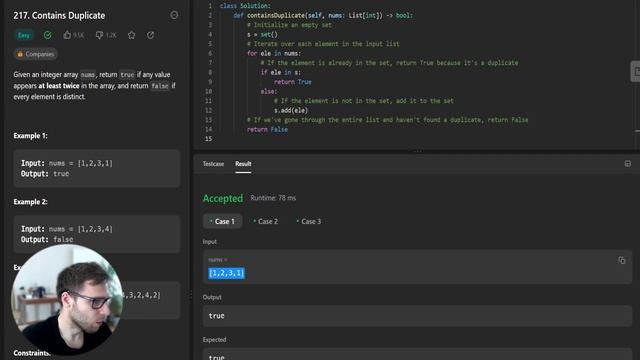This screenshot has height=360, width=640.
Task: Open the Companies tag
Action: click(x=36, y=54)
